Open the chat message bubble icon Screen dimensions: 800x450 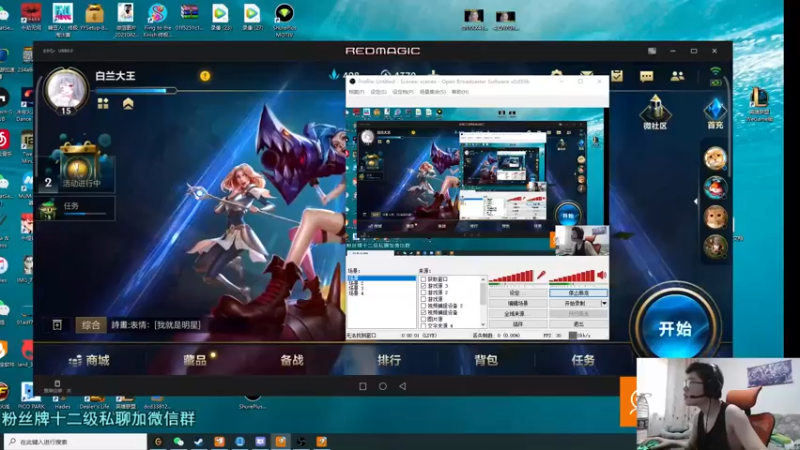646,77
